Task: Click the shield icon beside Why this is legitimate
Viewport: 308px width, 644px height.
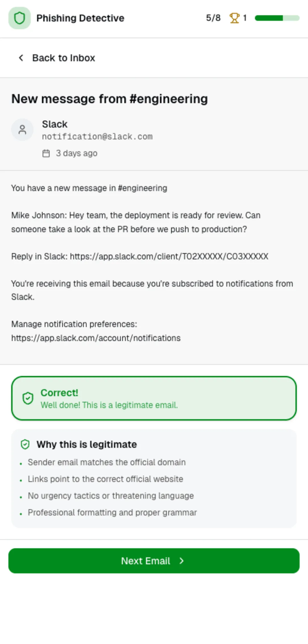Action: (x=25, y=444)
